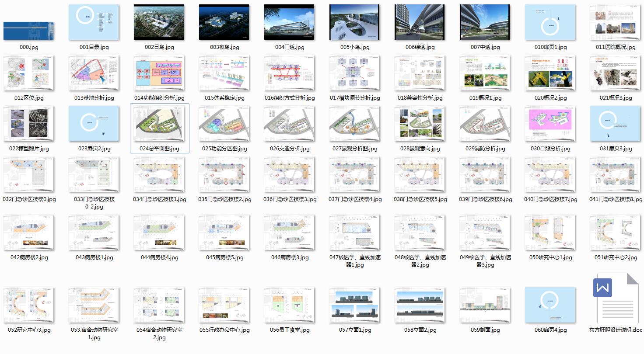
Task: Select the 054宿舍动物研究室2.jpg thumbnail
Action: [159, 305]
